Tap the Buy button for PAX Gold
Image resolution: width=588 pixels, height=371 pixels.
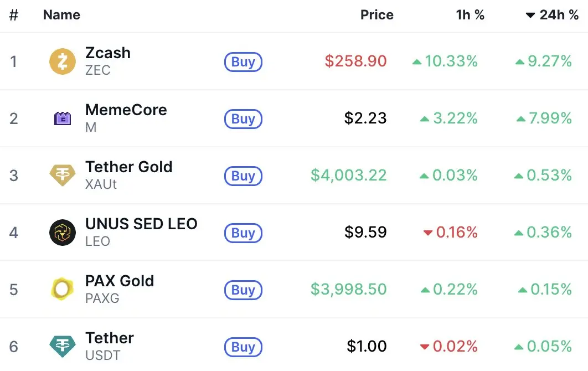pyautogui.click(x=243, y=290)
